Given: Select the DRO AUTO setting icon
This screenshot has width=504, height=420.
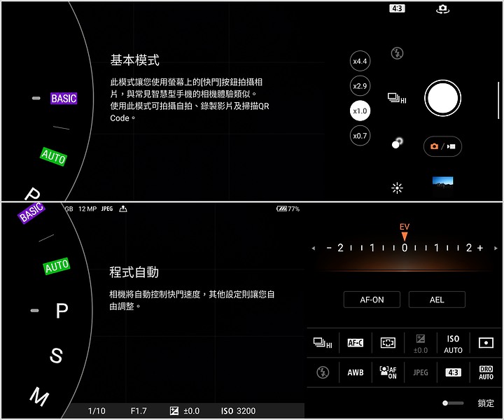Looking at the screenshot, I should click(486, 372).
